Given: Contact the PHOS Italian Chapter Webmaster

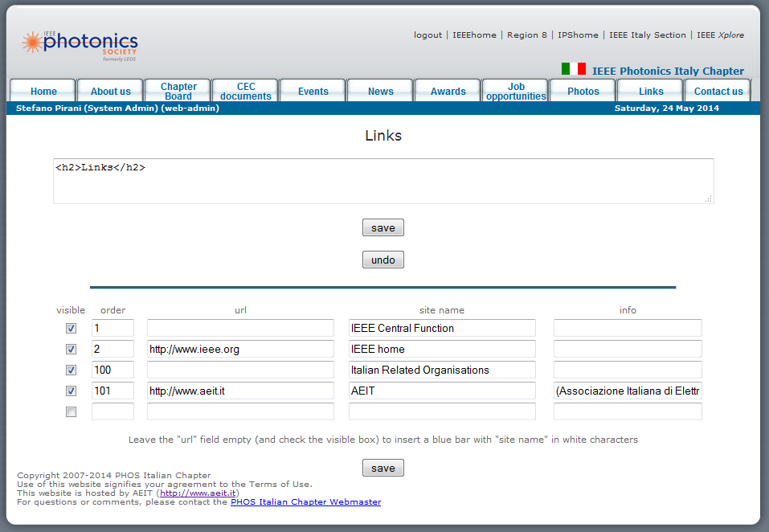Looking at the screenshot, I should pyautogui.click(x=305, y=501).
